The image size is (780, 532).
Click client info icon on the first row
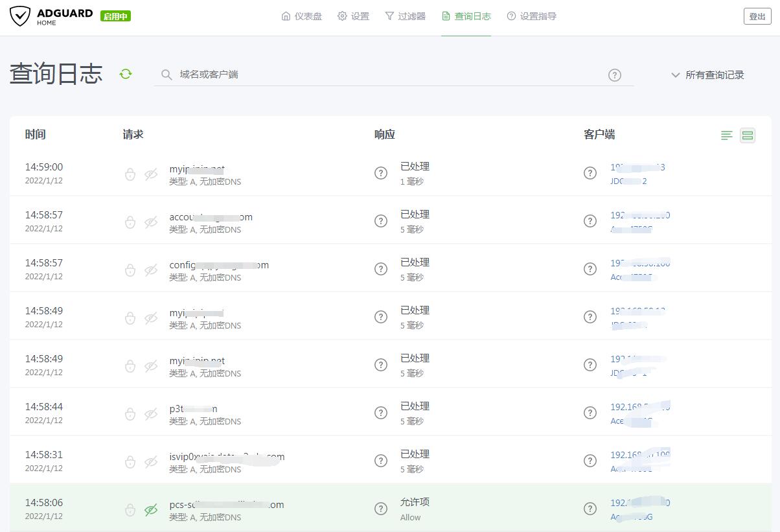[x=590, y=173]
